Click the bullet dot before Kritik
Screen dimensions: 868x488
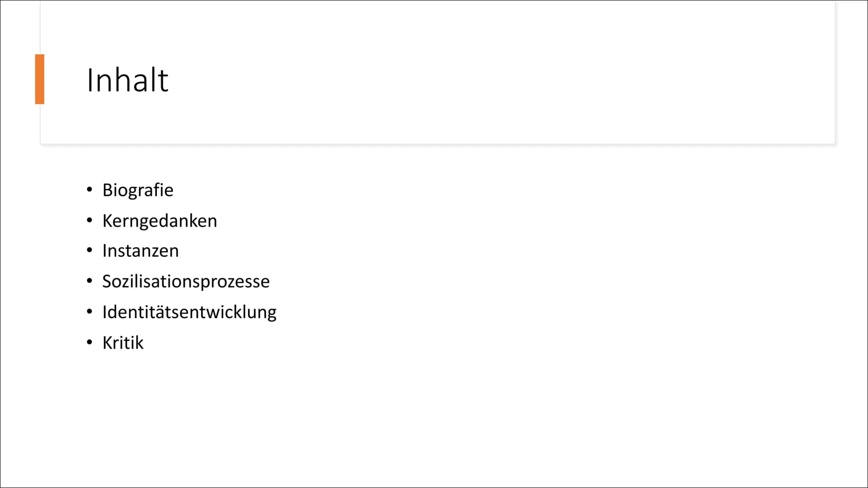point(90,342)
